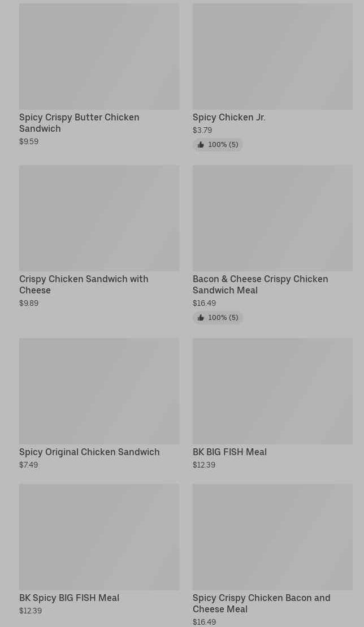Screen dimensions: 364x627
Task: Click the Spicy Chicken Jr. title
Action: (x=229, y=117)
